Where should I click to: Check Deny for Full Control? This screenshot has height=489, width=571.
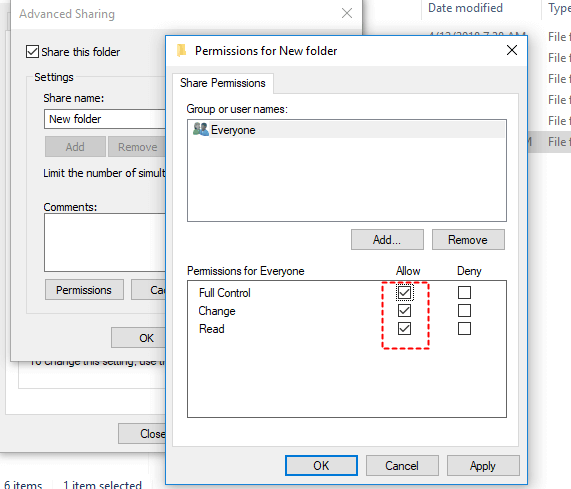pyautogui.click(x=464, y=292)
